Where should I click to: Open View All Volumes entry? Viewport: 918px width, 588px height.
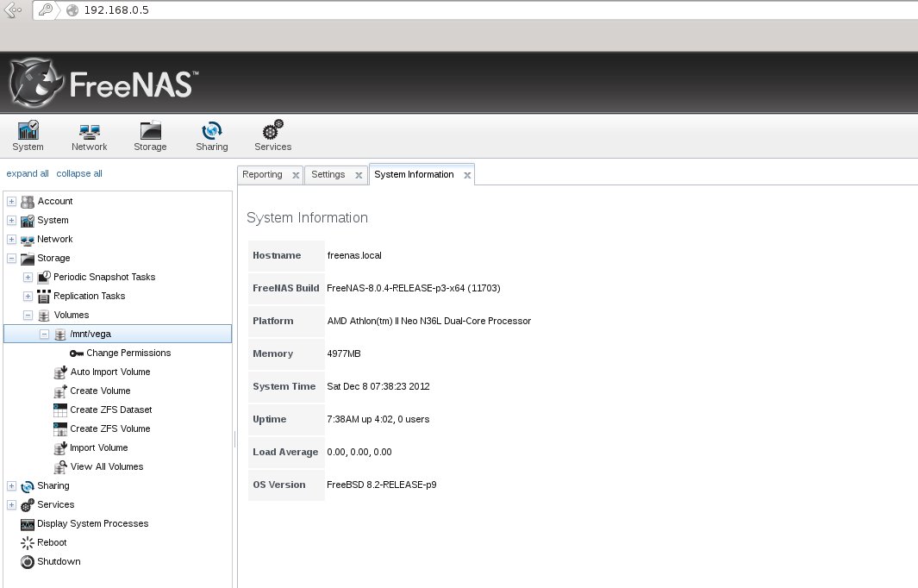[107, 466]
